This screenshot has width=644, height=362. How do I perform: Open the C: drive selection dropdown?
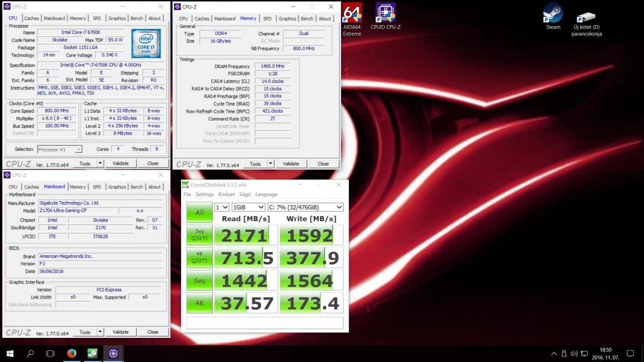pos(305,207)
